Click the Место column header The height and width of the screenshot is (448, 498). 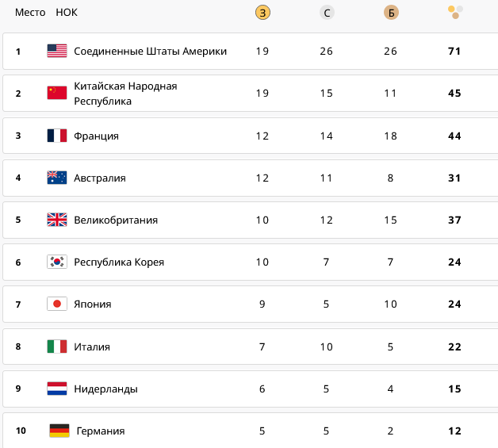(x=30, y=13)
